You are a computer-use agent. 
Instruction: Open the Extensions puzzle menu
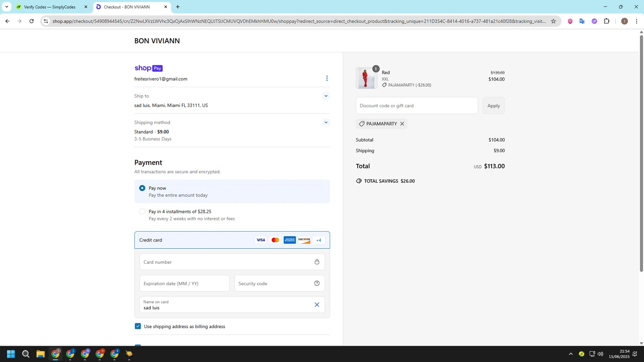click(607, 21)
